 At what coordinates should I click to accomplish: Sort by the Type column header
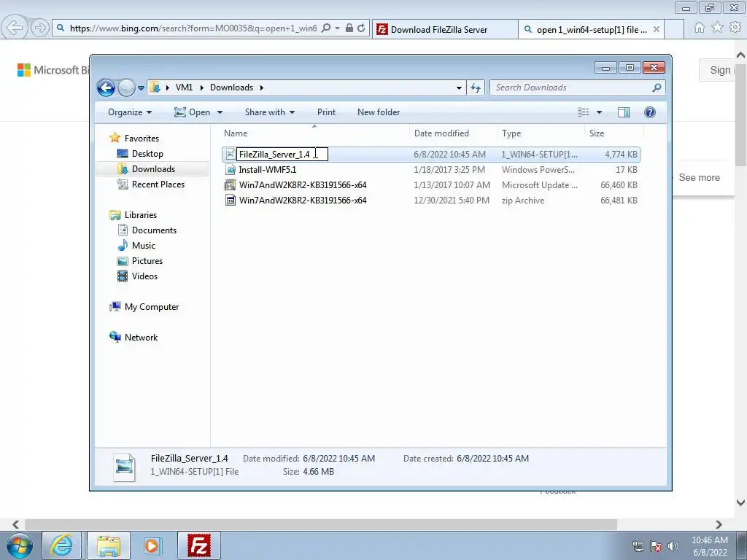coord(541,133)
